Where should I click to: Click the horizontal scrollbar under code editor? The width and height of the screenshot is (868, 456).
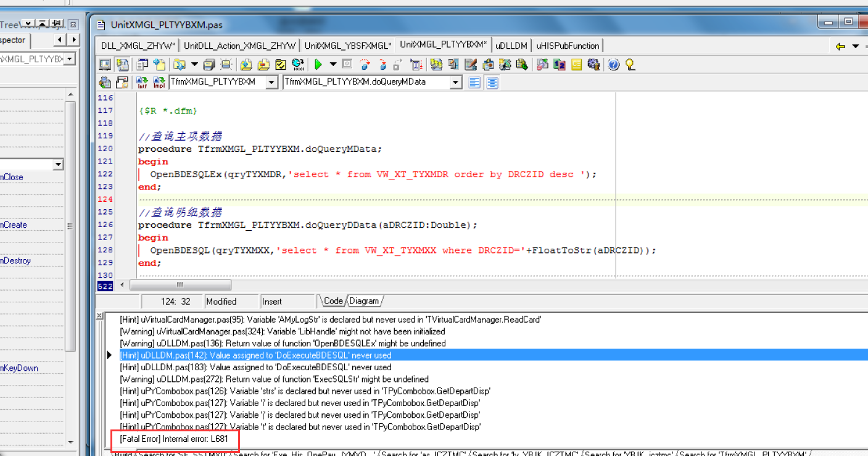[x=180, y=285]
